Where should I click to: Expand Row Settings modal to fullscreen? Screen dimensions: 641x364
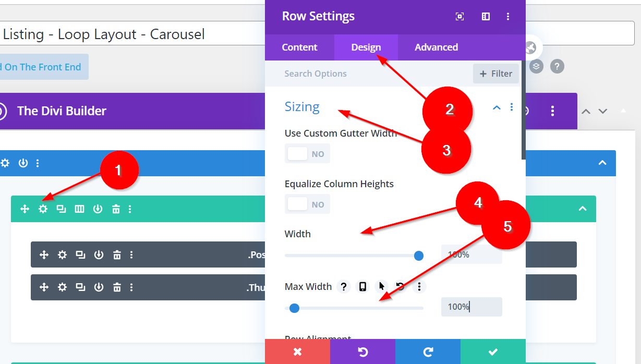pos(459,17)
